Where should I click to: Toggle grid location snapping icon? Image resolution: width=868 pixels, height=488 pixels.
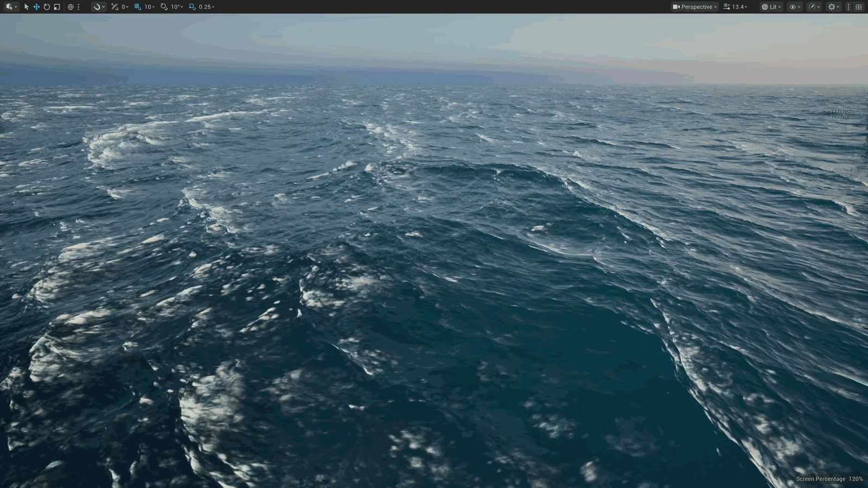click(138, 7)
